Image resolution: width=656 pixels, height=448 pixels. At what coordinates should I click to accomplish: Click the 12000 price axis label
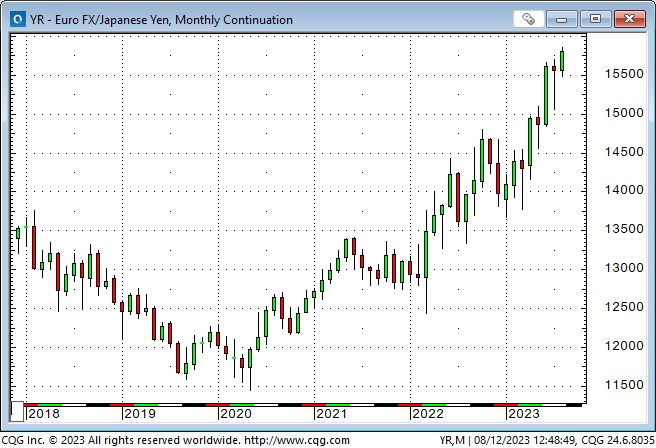pyautogui.click(x=624, y=346)
